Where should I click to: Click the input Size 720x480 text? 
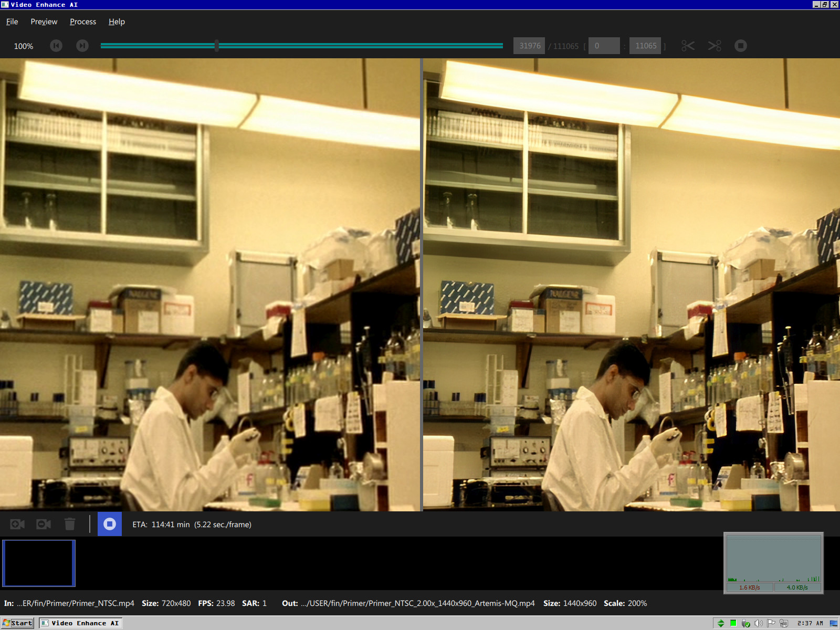(x=166, y=603)
